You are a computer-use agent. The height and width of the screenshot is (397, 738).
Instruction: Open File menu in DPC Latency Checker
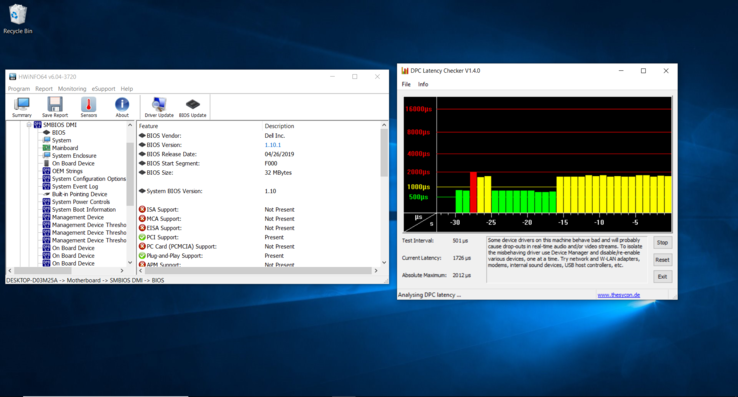[x=406, y=84]
